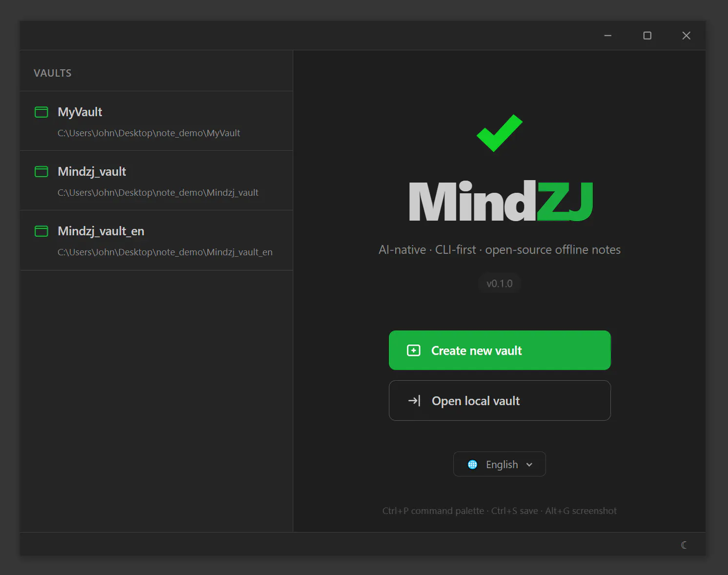
Task: Click the MyVault folder path text
Action: coord(149,133)
